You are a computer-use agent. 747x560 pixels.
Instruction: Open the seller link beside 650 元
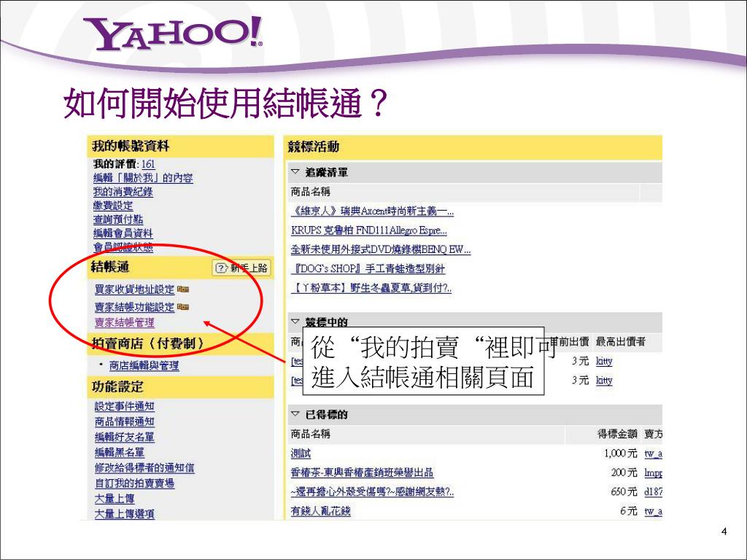653,491
